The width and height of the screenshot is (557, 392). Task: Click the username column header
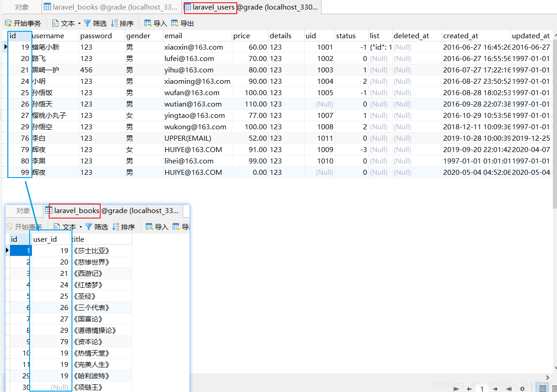coord(55,36)
